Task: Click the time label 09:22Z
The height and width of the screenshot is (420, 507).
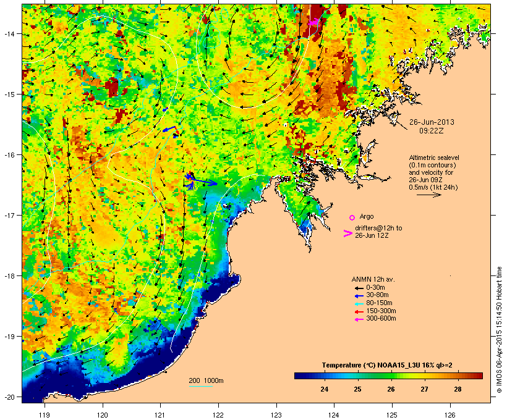Action: tap(432, 130)
